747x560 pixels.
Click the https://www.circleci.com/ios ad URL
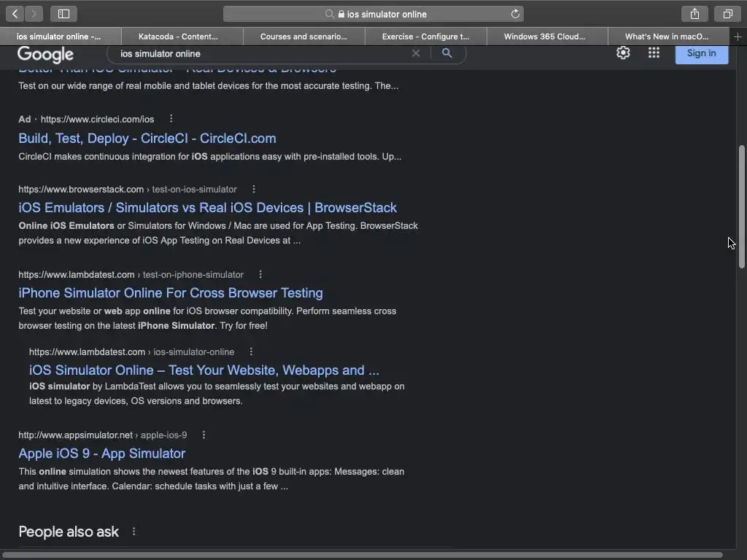click(97, 119)
